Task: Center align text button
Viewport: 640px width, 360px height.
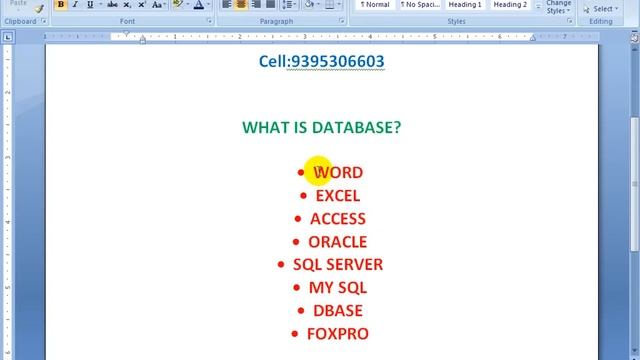Action: [x=241, y=4]
